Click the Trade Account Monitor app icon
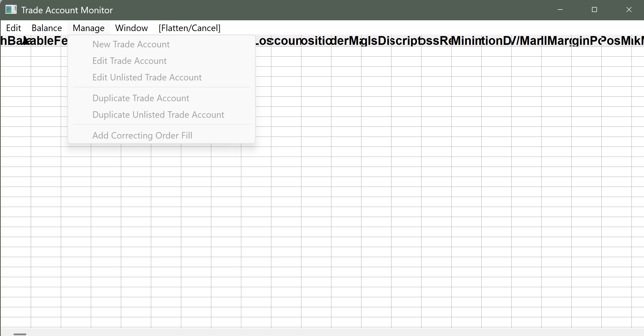The width and height of the screenshot is (644, 336). coord(11,10)
